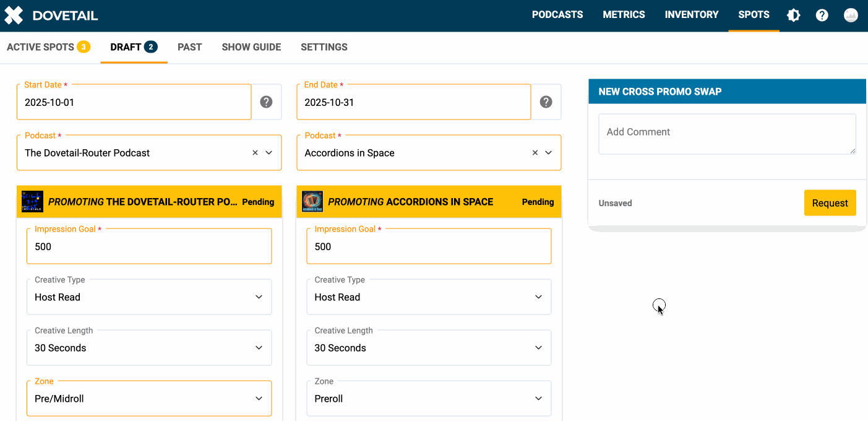Expand the Dovetail-Router Podcast dropdown

point(269,153)
